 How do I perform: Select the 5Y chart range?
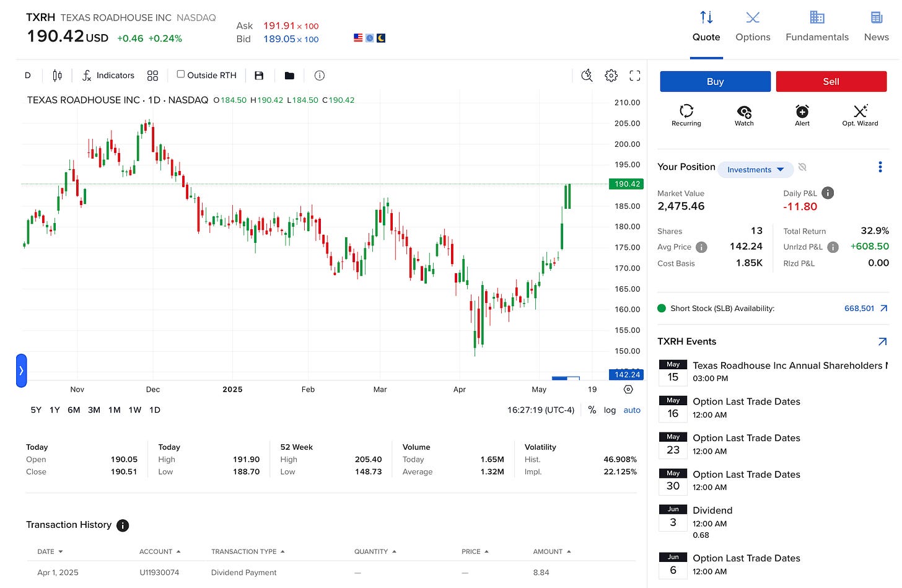pos(36,410)
